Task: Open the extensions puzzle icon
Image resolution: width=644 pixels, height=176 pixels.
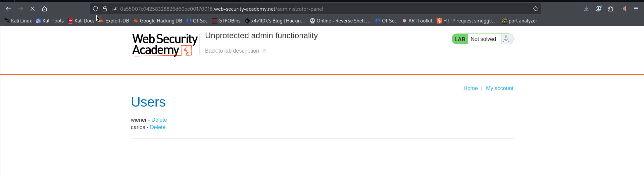Action: pos(610,9)
